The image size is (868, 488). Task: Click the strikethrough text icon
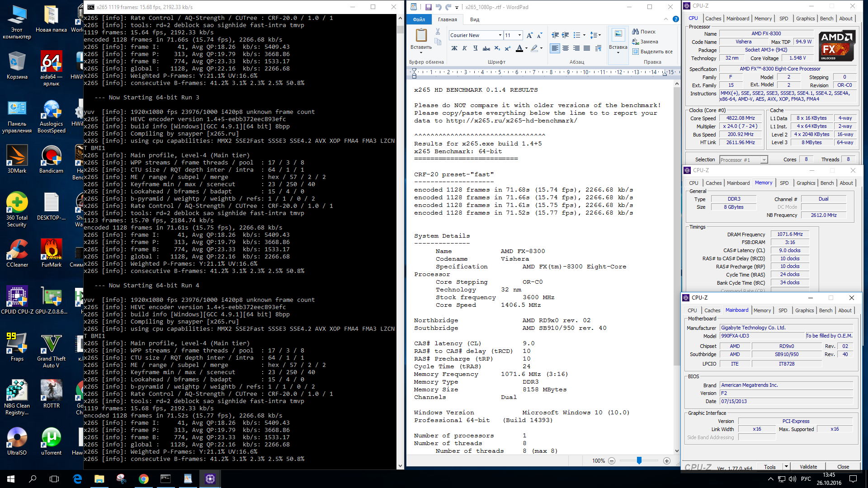point(486,48)
